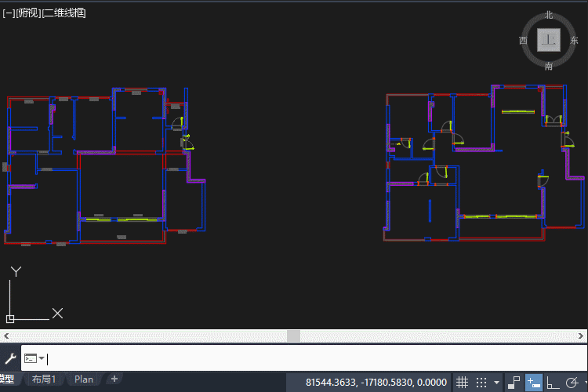The image size is (588, 392).
Task: Click the coordinates readout 81544.3633, -17180.5830
Action: [x=376, y=383]
